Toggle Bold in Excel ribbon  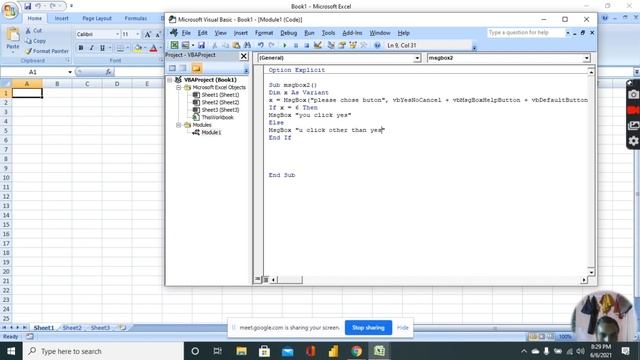tap(81, 48)
